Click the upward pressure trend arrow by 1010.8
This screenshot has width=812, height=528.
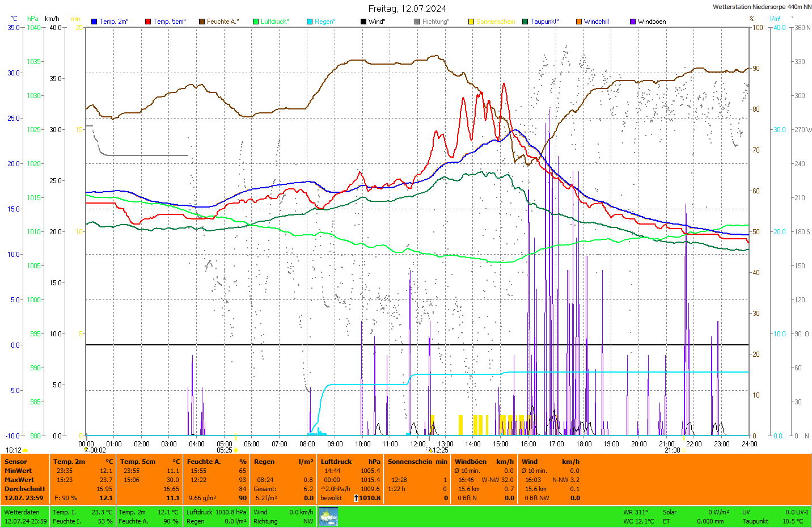(x=356, y=498)
